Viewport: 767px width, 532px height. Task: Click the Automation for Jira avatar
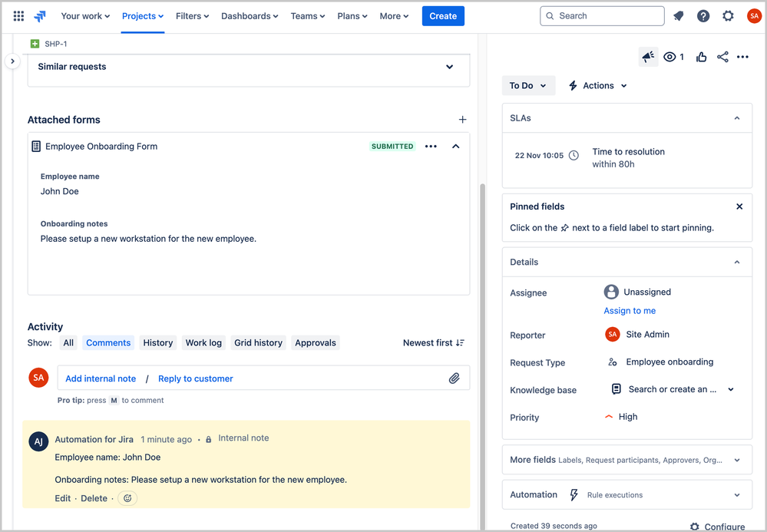[38, 441]
